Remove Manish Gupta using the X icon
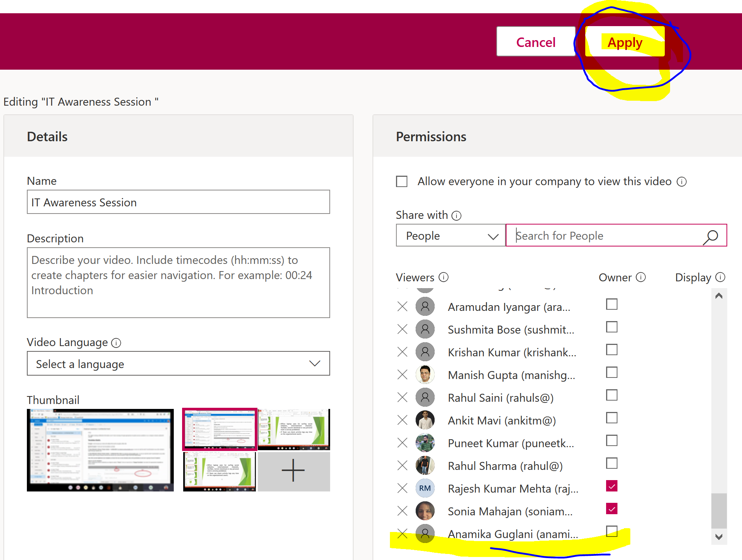This screenshot has width=742, height=560. 402,374
